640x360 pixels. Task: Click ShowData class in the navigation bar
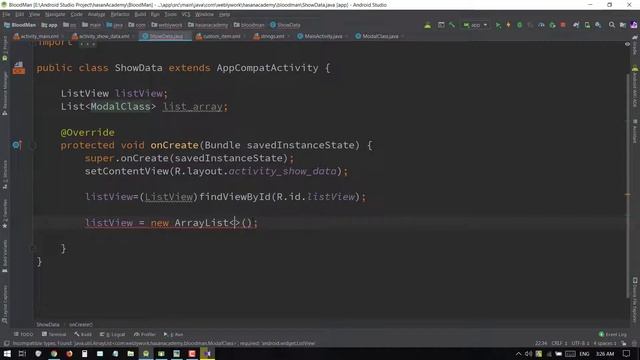point(285,25)
